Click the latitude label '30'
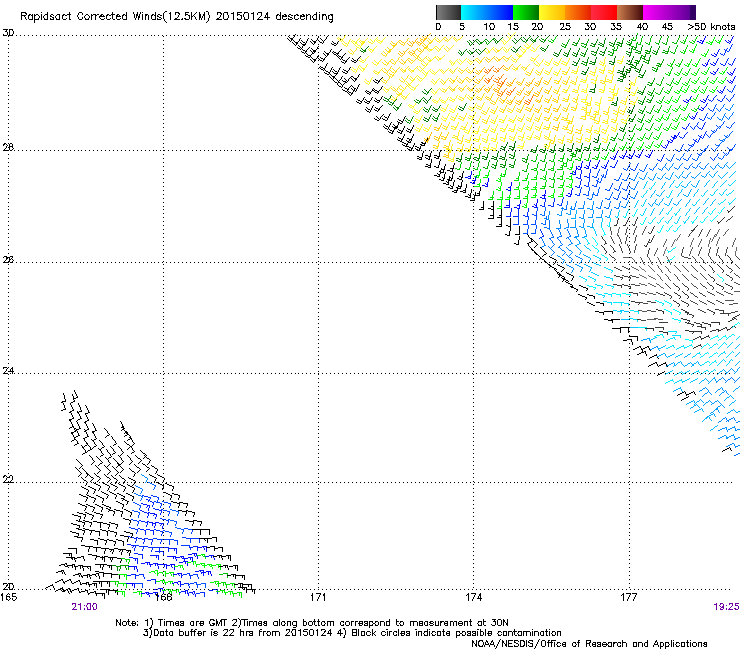 tap(8, 33)
